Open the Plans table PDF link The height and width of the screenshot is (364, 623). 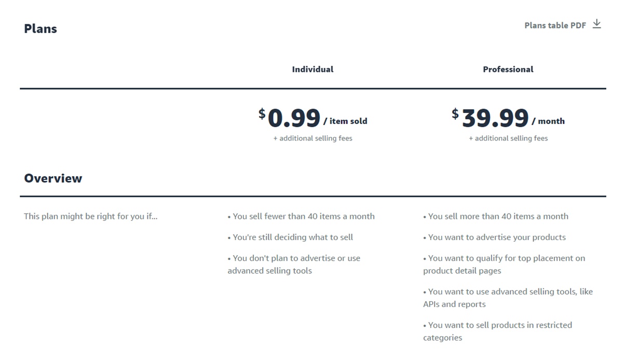coord(555,25)
